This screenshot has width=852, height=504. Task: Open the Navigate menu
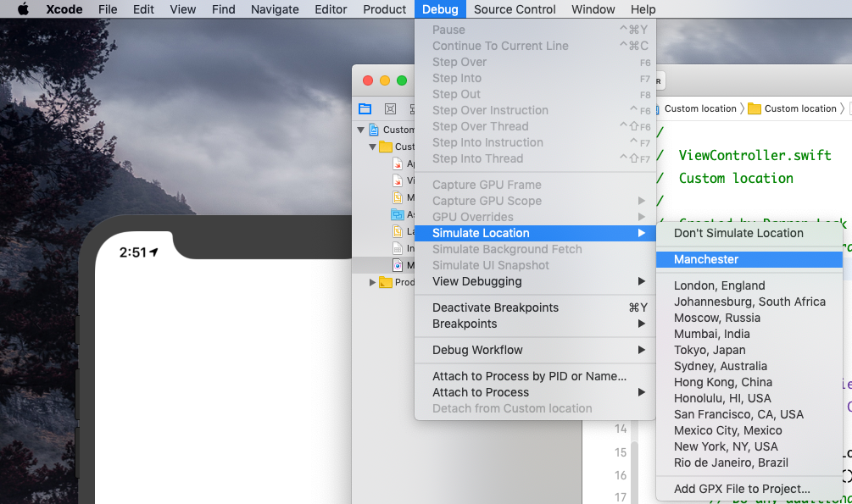pyautogui.click(x=275, y=9)
